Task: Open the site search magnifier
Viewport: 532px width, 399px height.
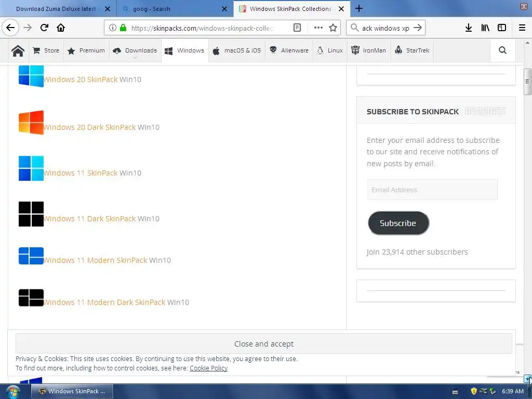Action: point(502,50)
